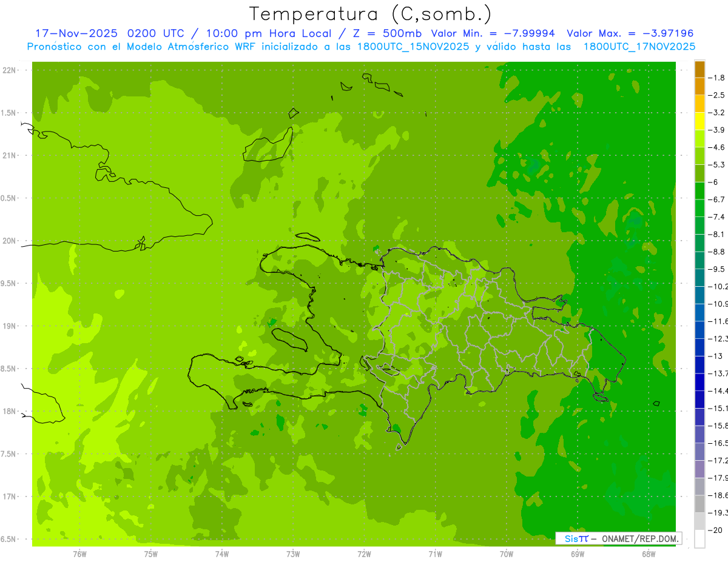Click the 'Valor Max. = -3.97196' readout
Viewport: 728px width, 562px height.
pyautogui.click(x=630, y=33)
